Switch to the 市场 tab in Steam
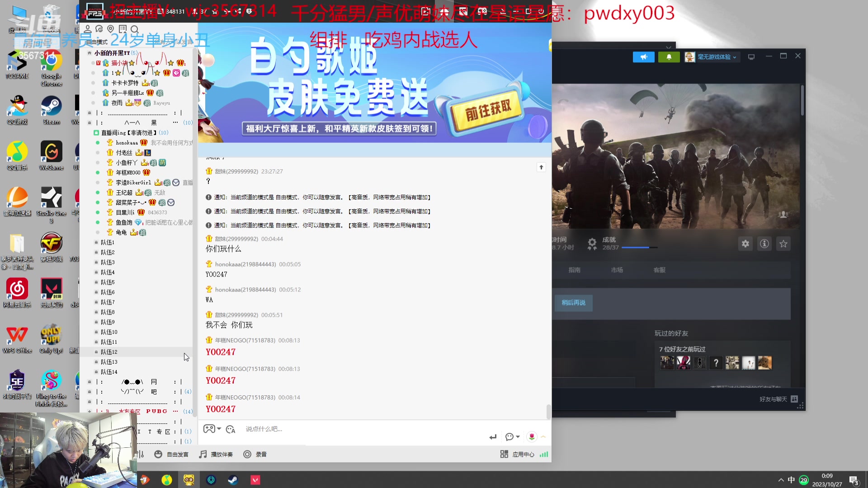 617,270
